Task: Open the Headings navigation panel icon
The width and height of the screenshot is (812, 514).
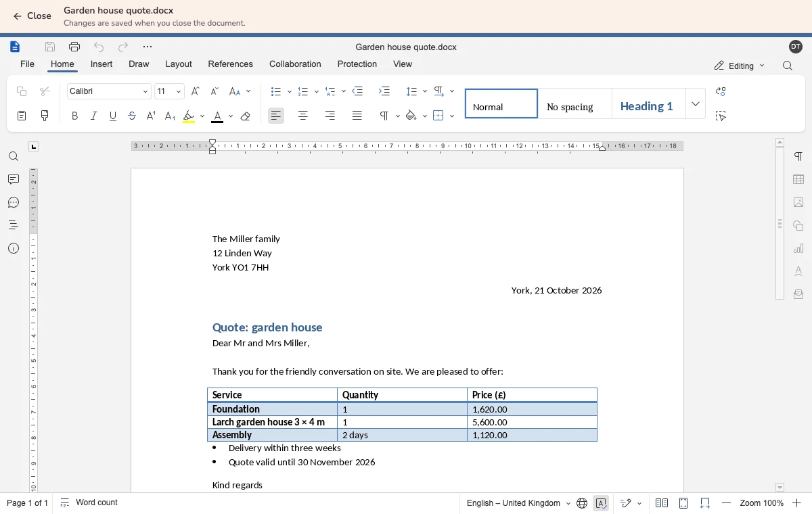Action: pos(14,225)
